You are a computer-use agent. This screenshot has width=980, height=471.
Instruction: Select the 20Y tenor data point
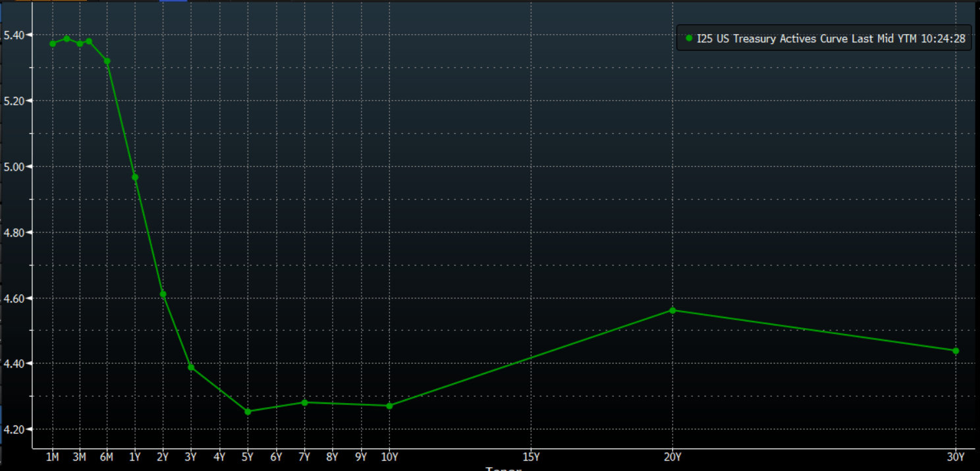[x=671, y=310]
